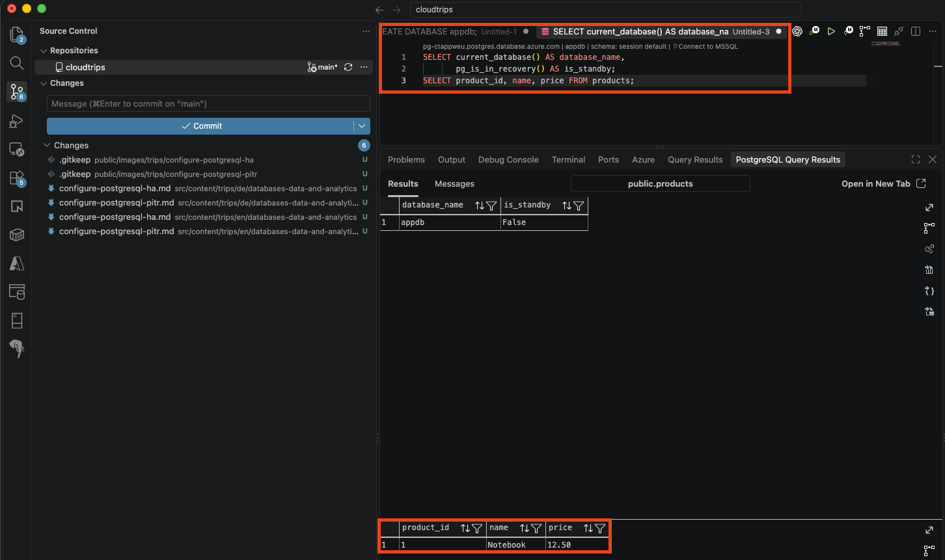945x560 pixels.
Task: Filter the is_standby column
Action: [579, 206]
